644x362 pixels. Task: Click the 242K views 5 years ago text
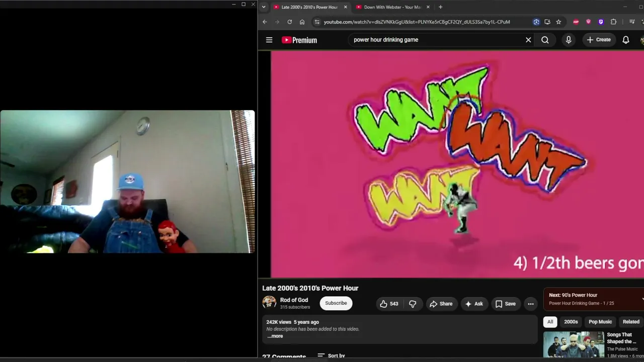292,322
